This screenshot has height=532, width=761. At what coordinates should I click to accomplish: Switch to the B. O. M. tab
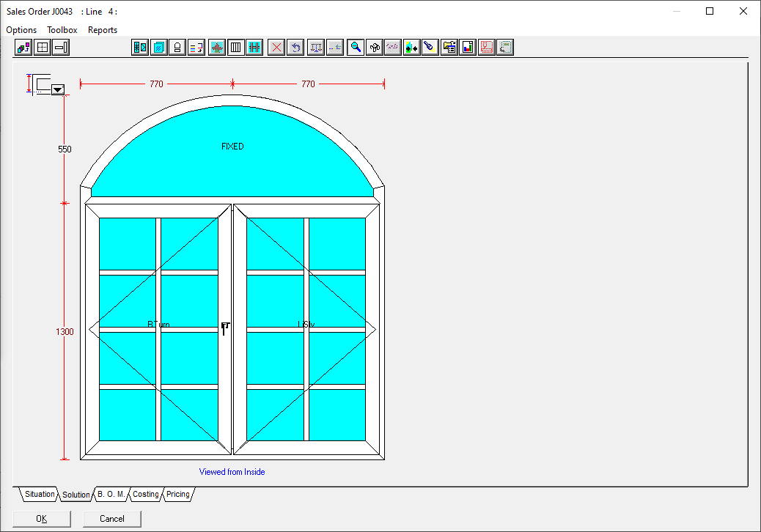111,495
